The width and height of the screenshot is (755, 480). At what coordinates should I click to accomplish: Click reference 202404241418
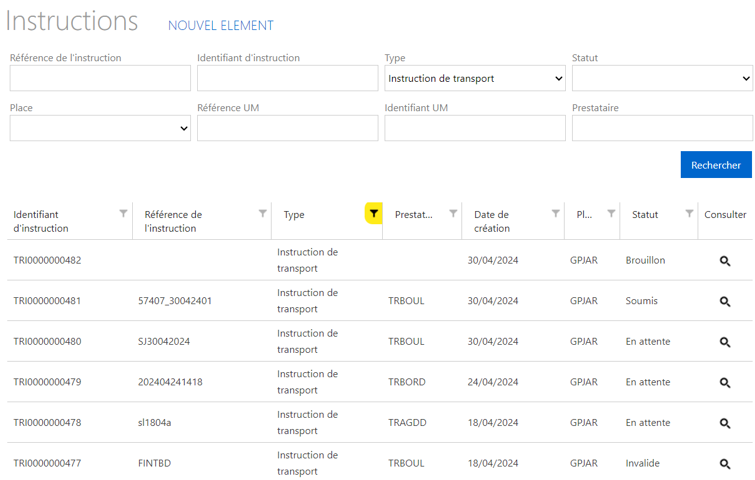tap(170, 382)
